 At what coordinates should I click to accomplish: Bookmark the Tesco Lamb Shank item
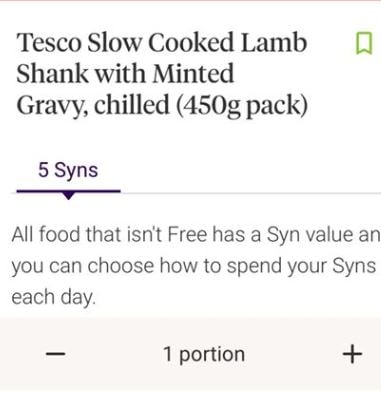click(364, 43)
